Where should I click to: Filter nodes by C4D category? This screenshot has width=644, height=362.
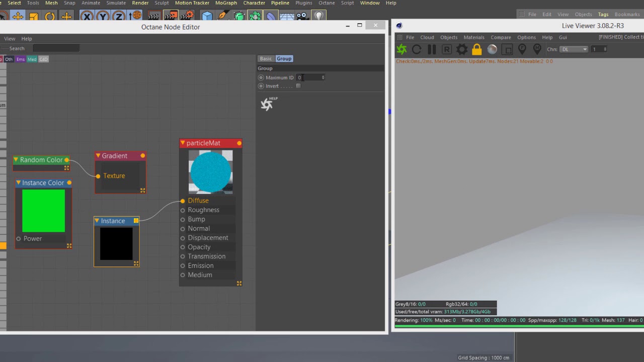point(43,59)
